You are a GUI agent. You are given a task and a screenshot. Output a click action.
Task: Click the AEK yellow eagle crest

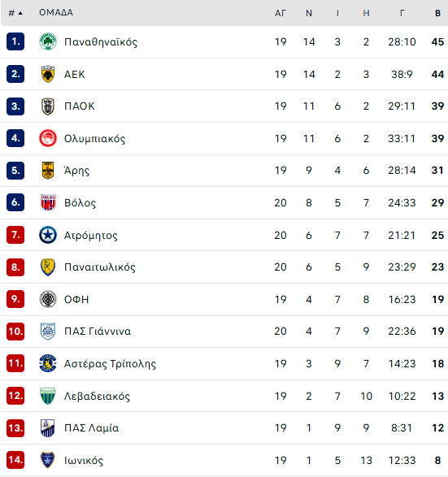click(x=48, y=74)
